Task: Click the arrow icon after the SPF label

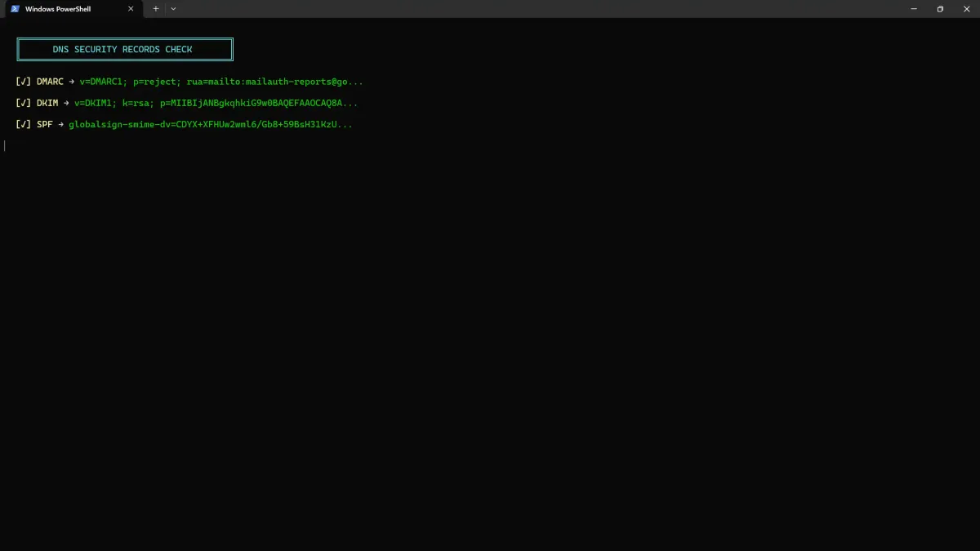Action: (60, 124)
